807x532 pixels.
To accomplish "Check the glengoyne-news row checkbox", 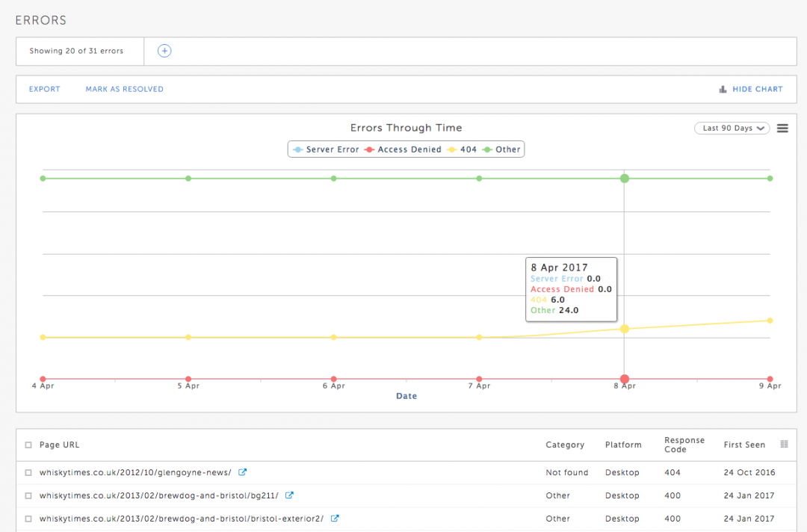I will (28, 472).
